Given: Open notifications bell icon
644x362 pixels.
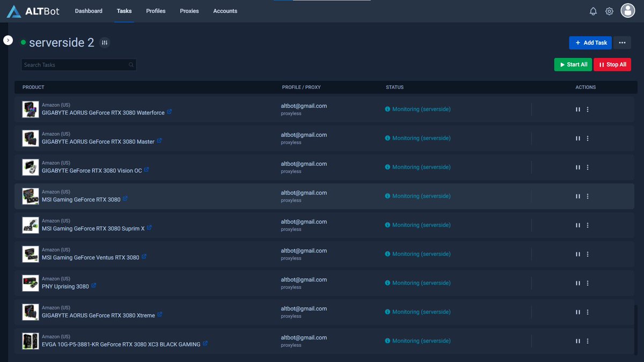Looking at the screenshot, I should point(593,11).
